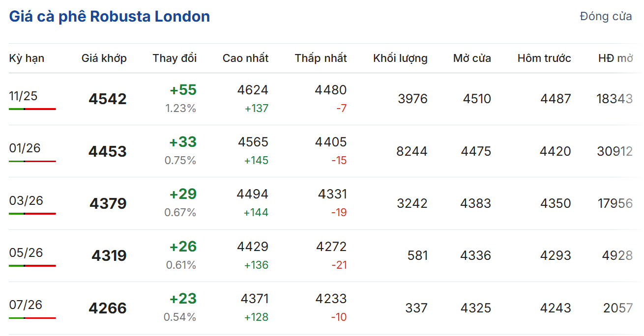Viewport: 644px width, 336px height.
Task: Click the Đóng cửa status label
Action: point(606,16)
